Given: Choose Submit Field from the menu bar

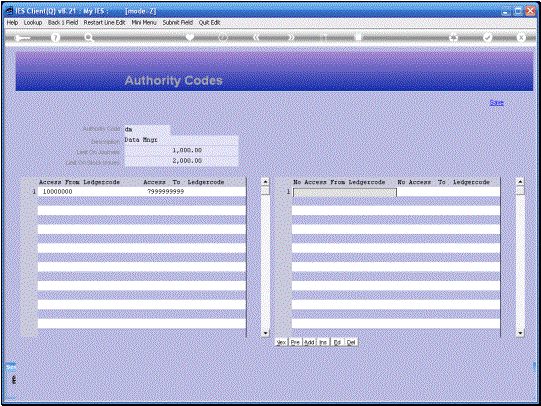Looking at the screenshot, I should [178, 22].
